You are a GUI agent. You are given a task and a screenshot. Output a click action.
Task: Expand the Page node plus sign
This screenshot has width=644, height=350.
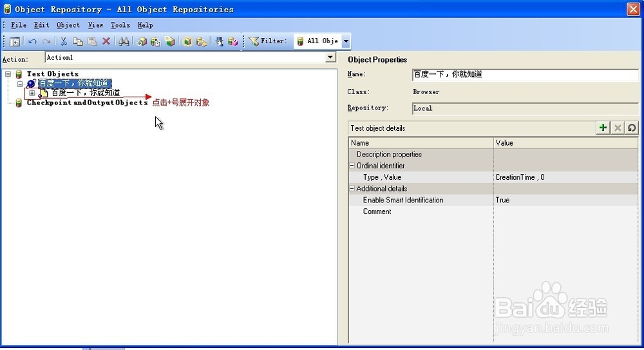(x=32, y=93)
